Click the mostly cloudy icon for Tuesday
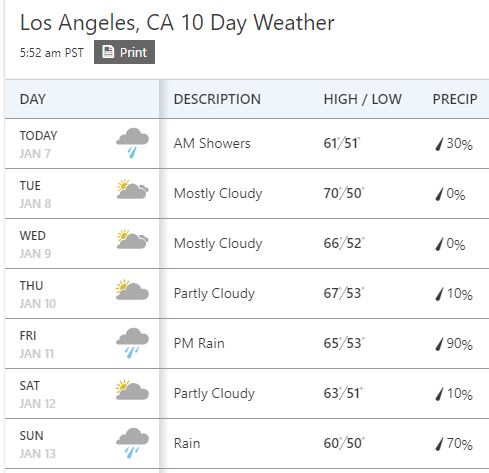The height and width of the screenshot is (473, 489). click(132, 189)
